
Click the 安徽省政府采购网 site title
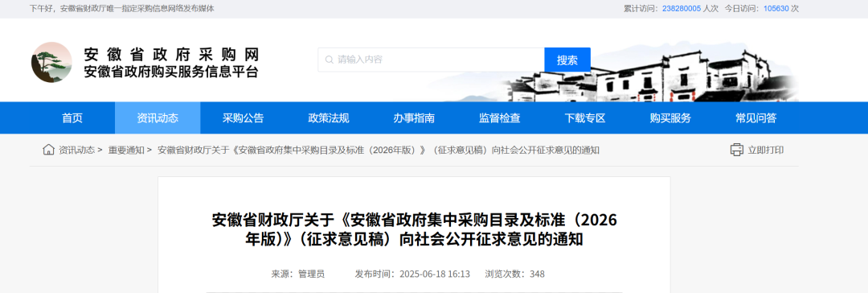(x=172, y=55)
